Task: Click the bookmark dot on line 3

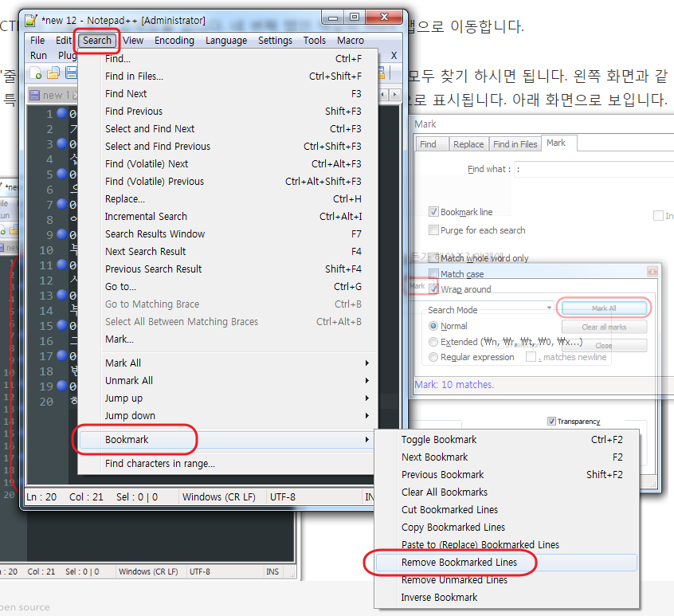Action: tap(62, 143)
